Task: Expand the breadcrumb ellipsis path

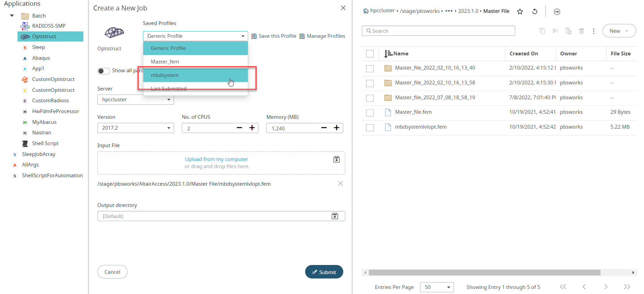Action: (449, 11)
